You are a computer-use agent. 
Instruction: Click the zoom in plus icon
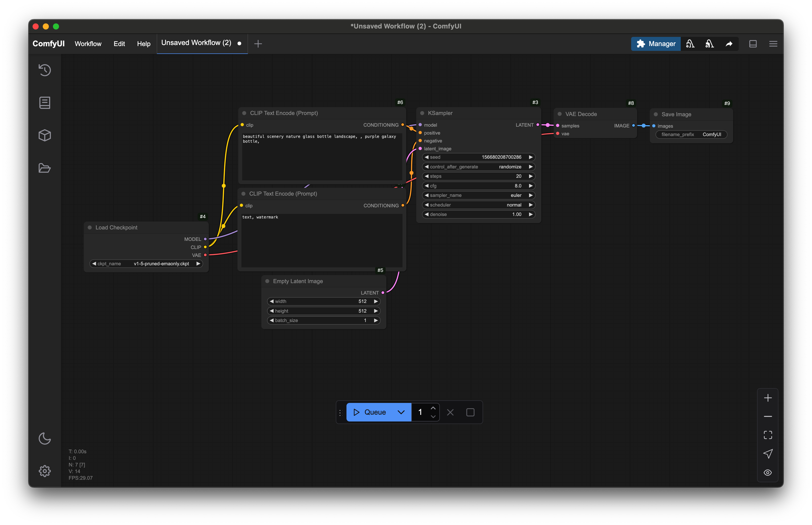pos(768,398)
